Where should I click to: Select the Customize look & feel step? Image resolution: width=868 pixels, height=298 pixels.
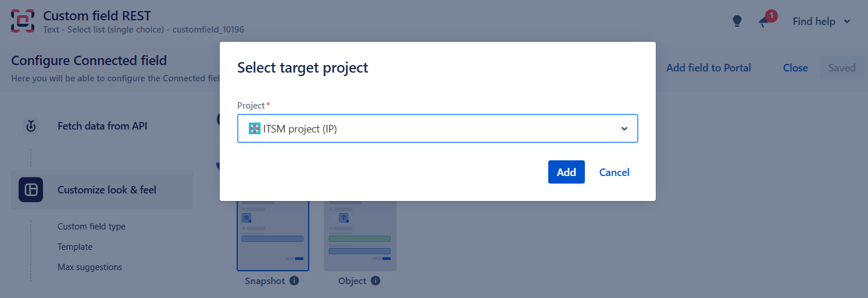107,190
